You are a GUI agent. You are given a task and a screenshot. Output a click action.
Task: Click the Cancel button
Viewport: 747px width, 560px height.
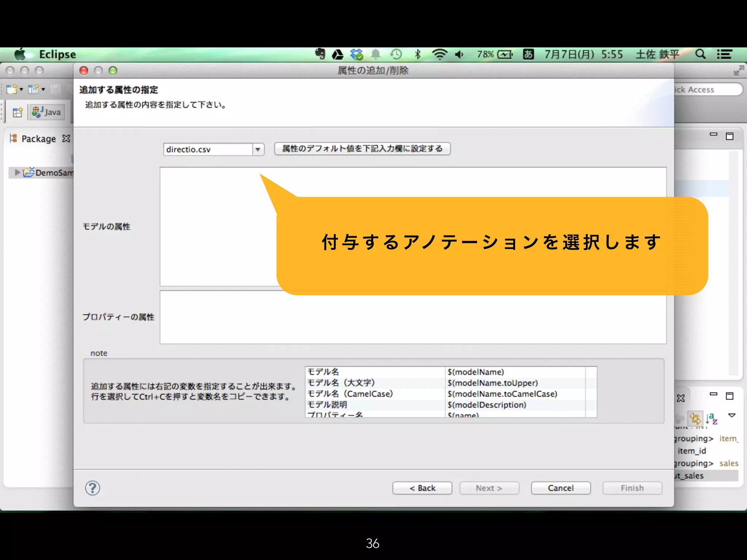click(560, 488)
